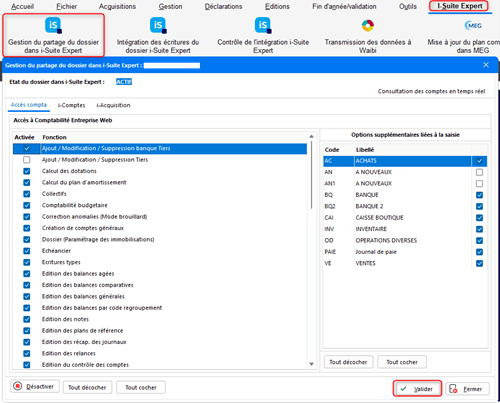Click the red Désactiver stop icon

pos(18,386)
